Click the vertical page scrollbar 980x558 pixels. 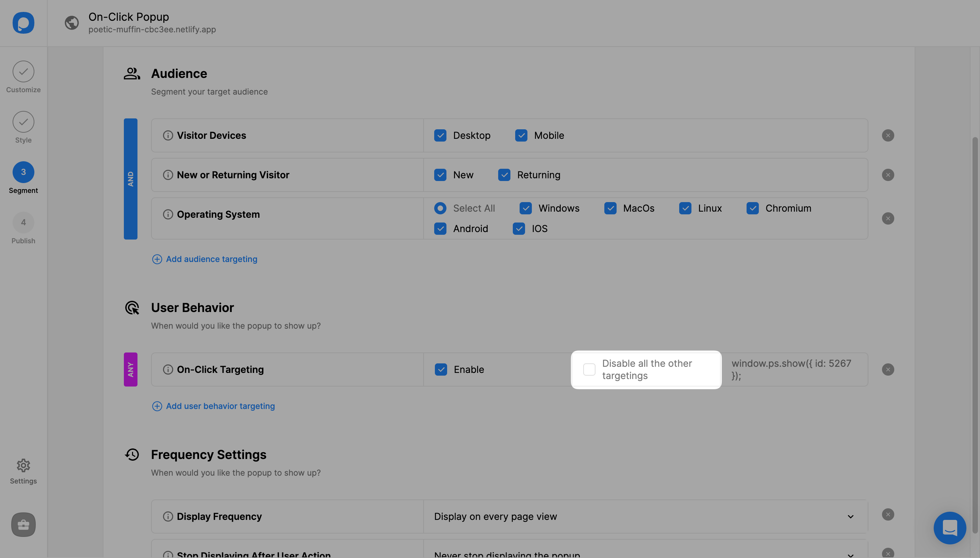pos(975,333)
